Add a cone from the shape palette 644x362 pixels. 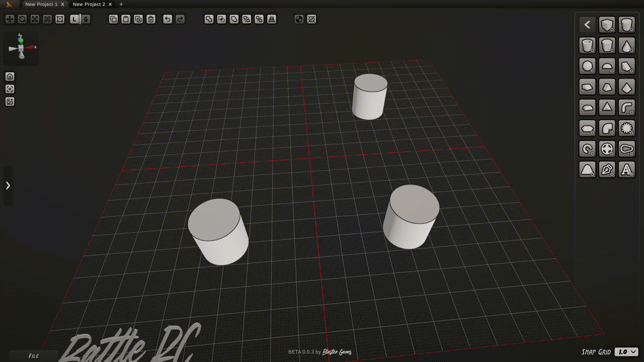[x=626, y=46]
